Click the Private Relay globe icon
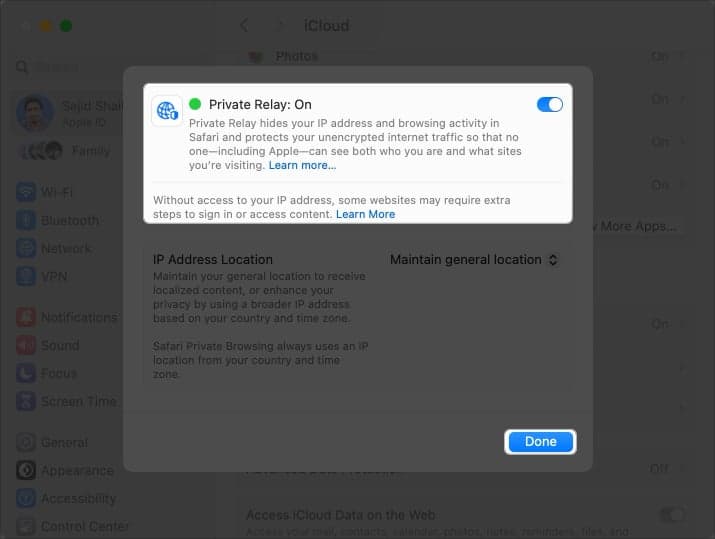 click(x=167, y=111)
